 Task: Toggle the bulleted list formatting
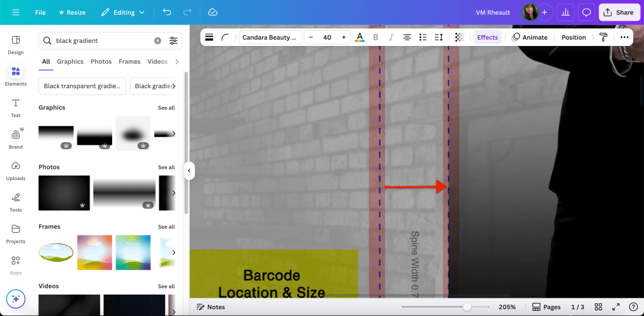tap(423, 37)
